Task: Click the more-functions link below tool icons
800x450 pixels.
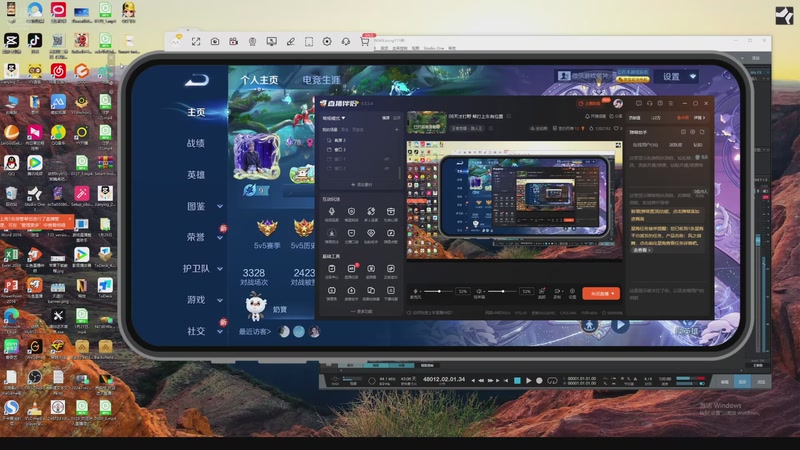Action: [x=362, y=311]
